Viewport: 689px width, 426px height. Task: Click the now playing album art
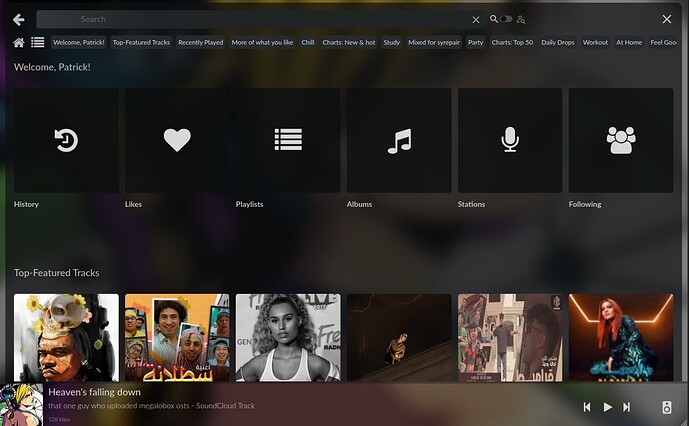(22, 404)
